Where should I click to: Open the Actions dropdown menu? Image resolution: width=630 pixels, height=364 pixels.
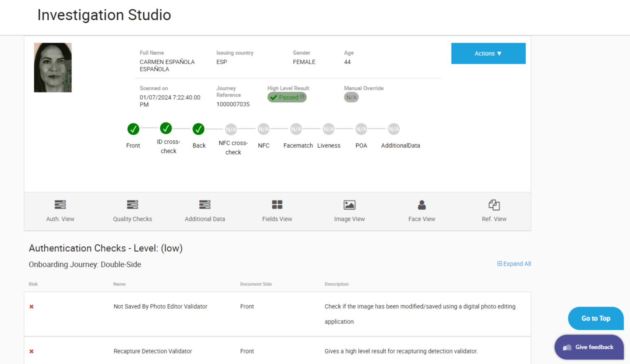coord(488,54)
